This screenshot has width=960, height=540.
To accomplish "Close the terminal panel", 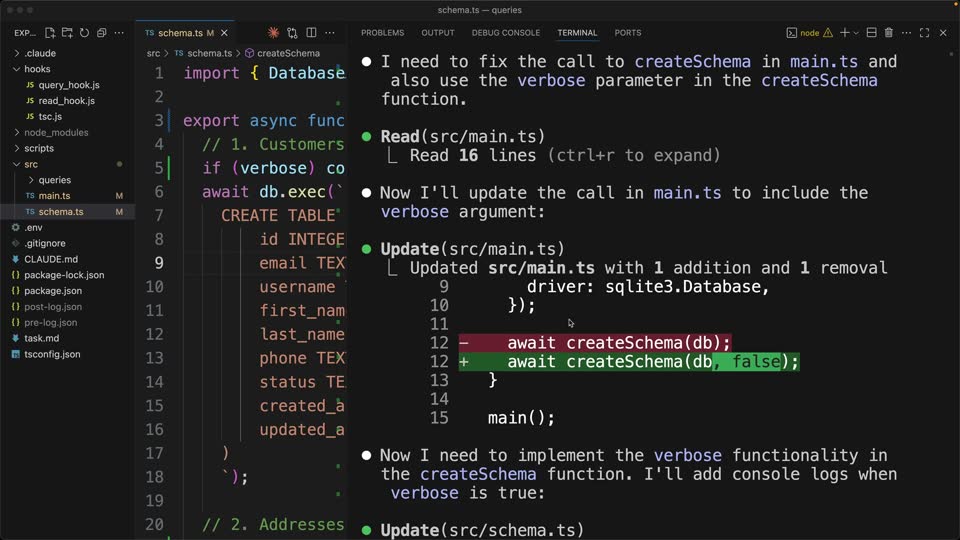I will [x=943, y=33].
